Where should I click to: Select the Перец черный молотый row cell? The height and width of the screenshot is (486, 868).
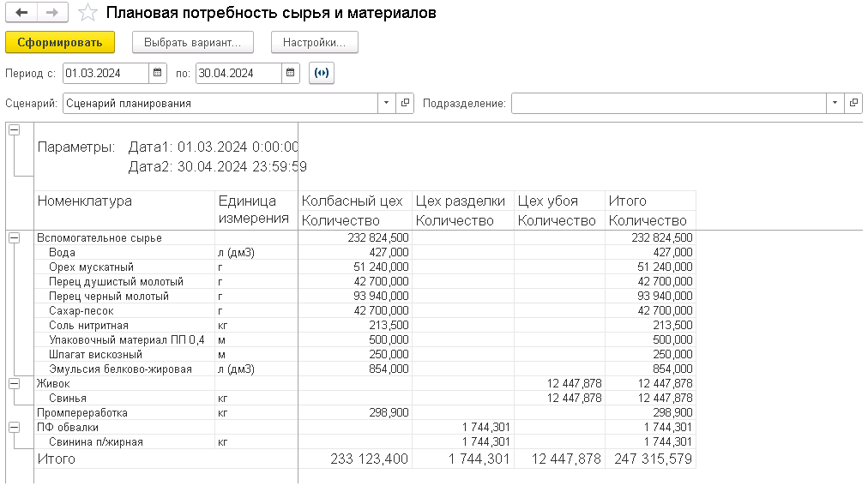(x=109, y=297)
